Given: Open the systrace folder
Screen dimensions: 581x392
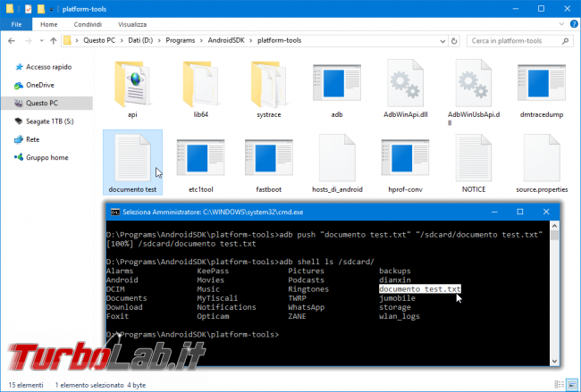Looking at the screenshot, I should [269, 85].
